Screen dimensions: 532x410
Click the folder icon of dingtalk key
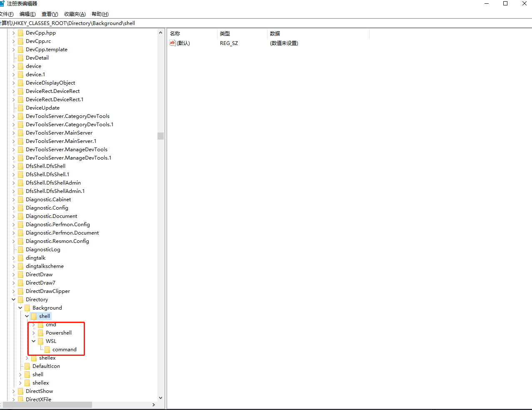(20, 258)
